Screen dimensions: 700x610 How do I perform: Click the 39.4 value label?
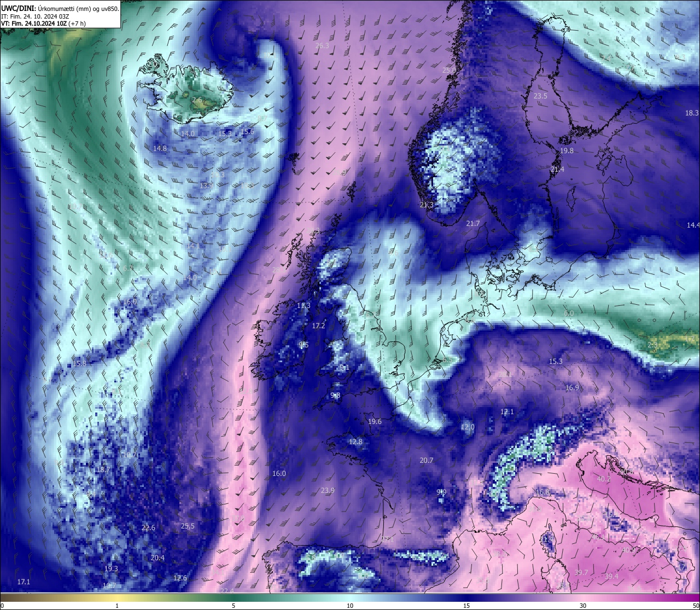click(611, 576)
